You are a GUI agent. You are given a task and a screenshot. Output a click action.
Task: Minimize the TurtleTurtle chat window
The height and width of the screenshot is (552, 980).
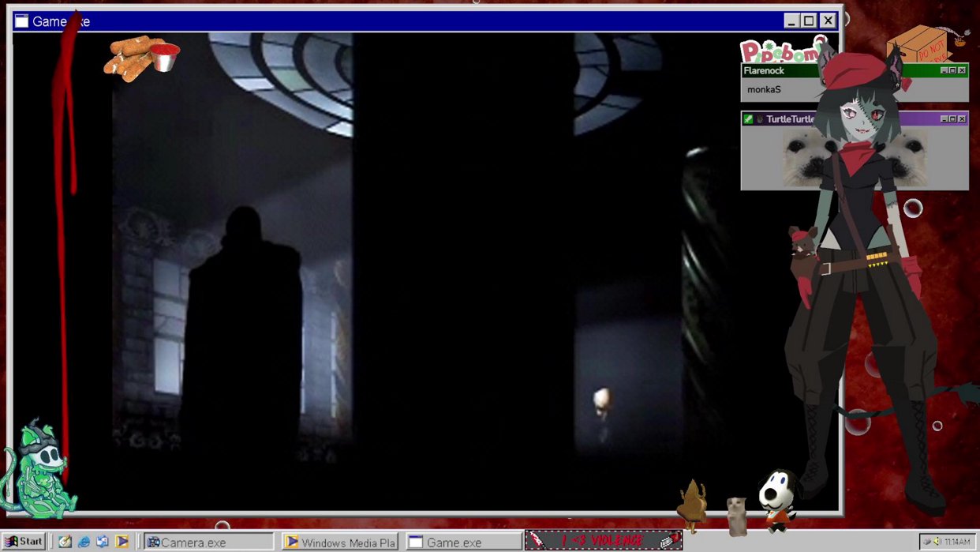(944, 119)
